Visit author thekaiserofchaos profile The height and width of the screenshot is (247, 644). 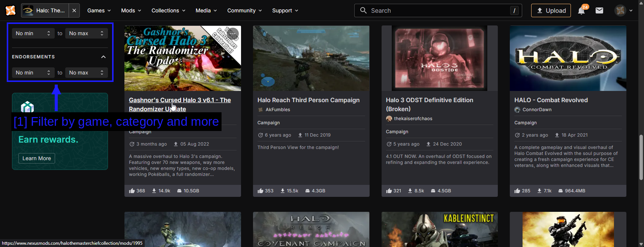coord(413,119)
